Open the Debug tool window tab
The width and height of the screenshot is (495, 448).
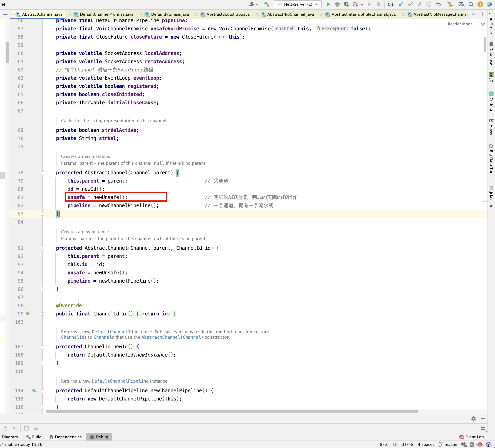(x=99, y=437)
